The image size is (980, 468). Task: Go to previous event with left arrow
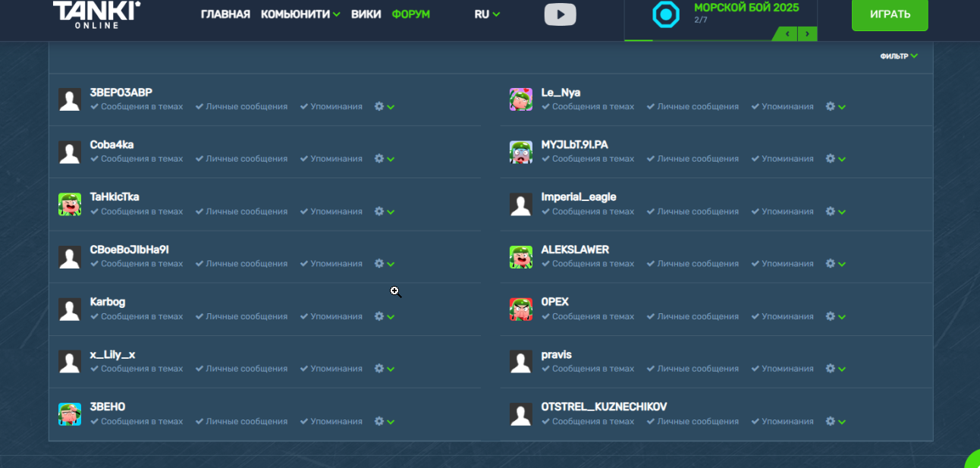tap(787, 34)
